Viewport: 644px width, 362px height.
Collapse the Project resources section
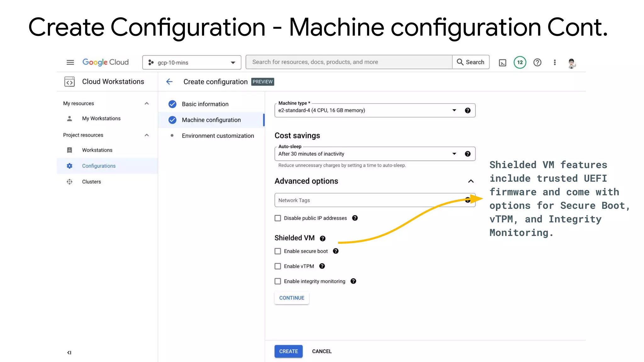point(147,135)
